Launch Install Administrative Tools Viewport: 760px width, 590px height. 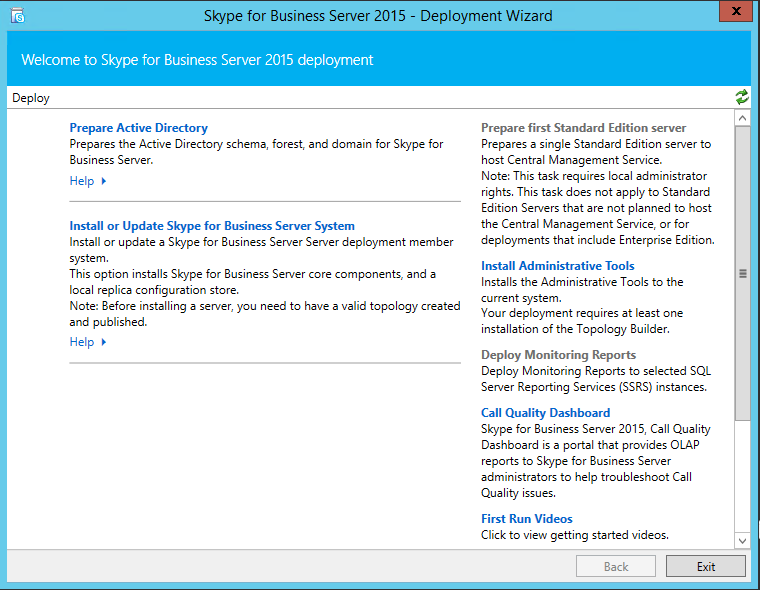(x=557, y=266)
